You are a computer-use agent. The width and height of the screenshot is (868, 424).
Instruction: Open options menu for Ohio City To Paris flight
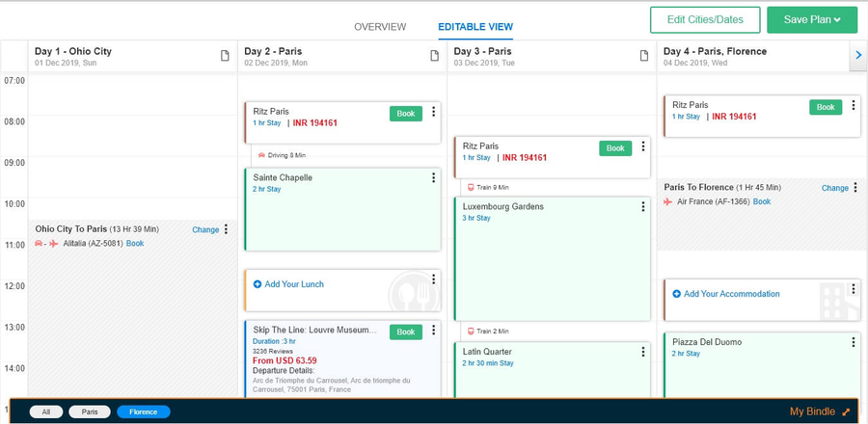(227, 229)
